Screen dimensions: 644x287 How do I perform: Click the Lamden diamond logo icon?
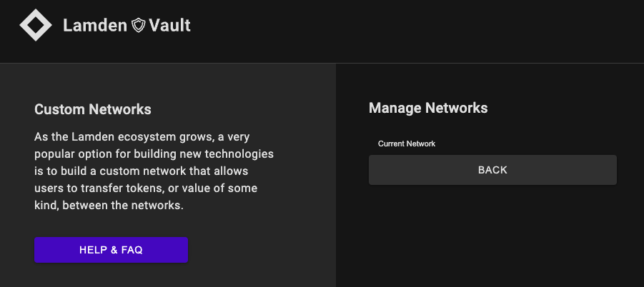pos(36,26)
